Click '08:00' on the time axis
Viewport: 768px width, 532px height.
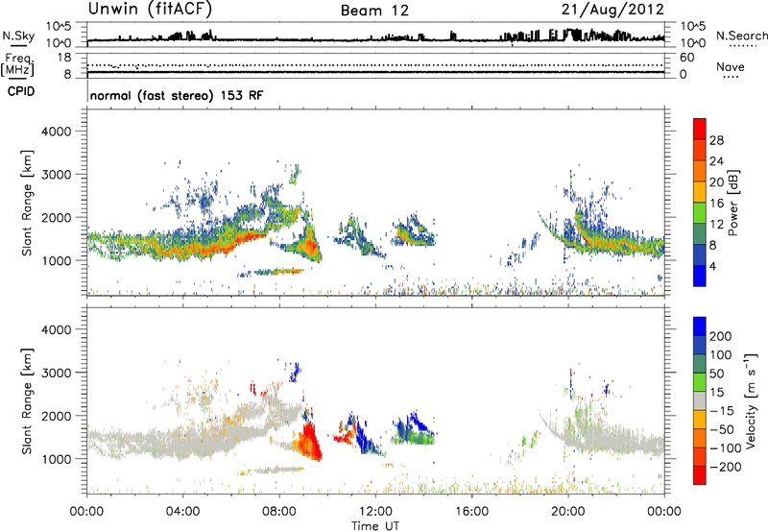[x=279, y=512]
